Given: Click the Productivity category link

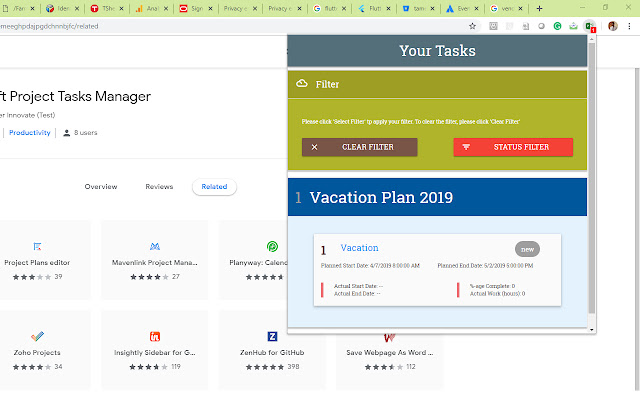Looking at the screenshot, I should [x=30, y=133].
